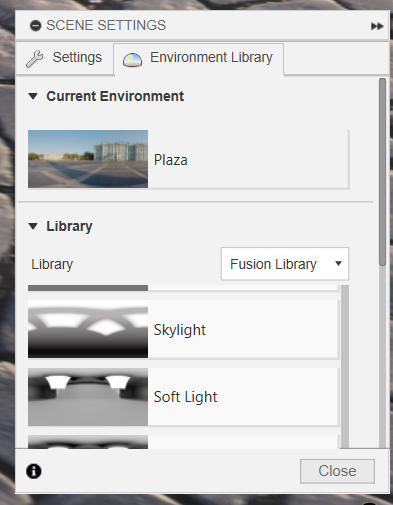Click the Plaza current environment name

[x=171, y=160]
